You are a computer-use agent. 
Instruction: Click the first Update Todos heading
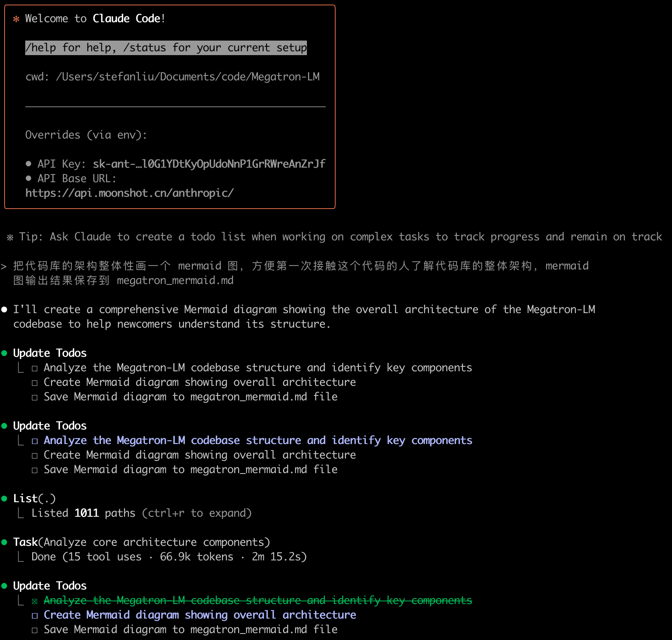point(50,353)
